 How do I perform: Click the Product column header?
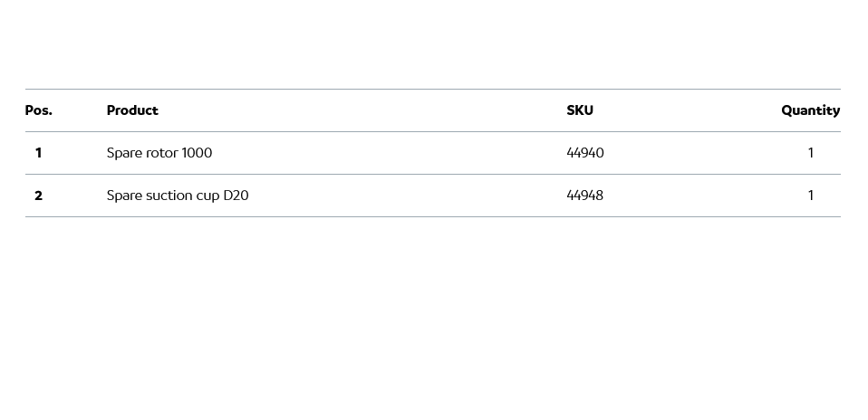click(x=132, y=110)
